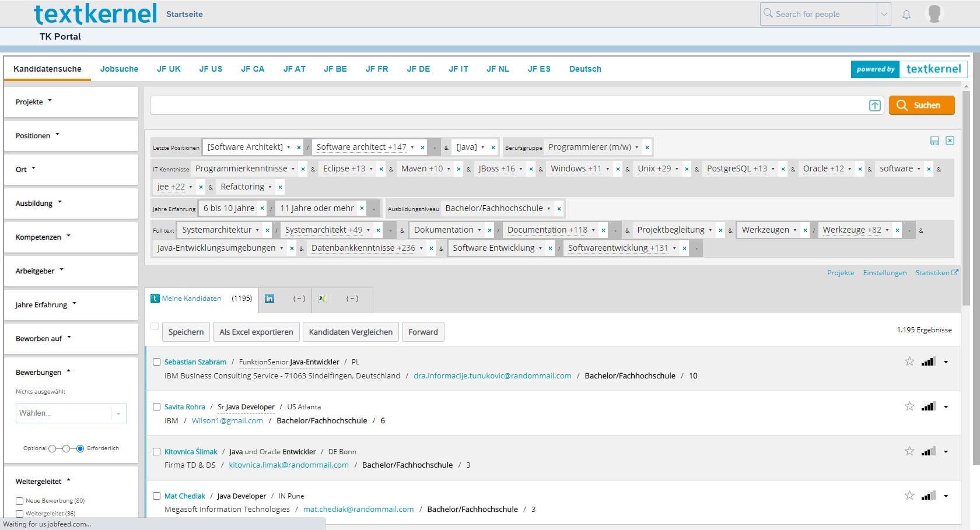Click the Speichern button
Viewport: 980px width, 530px height.
[x=186, y=332]
